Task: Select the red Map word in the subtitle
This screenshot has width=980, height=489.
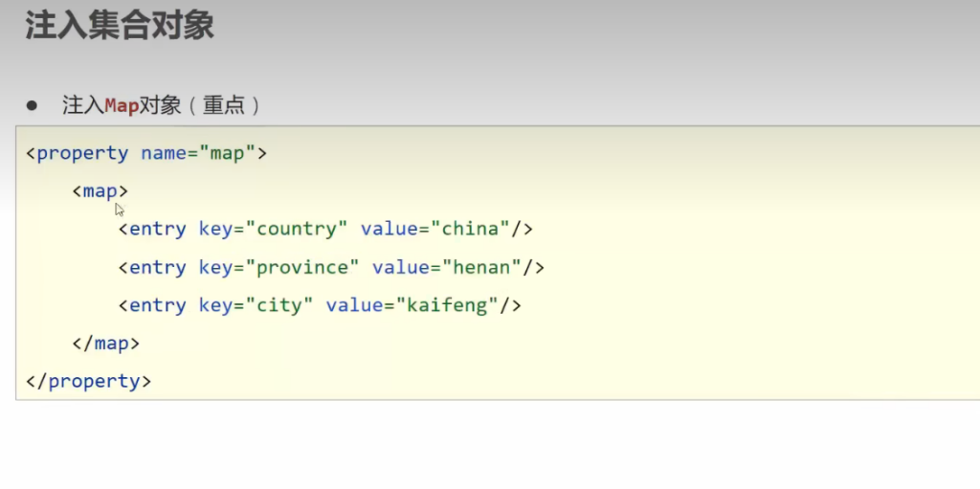Action: pyautogui.click(x=122, y=105)
